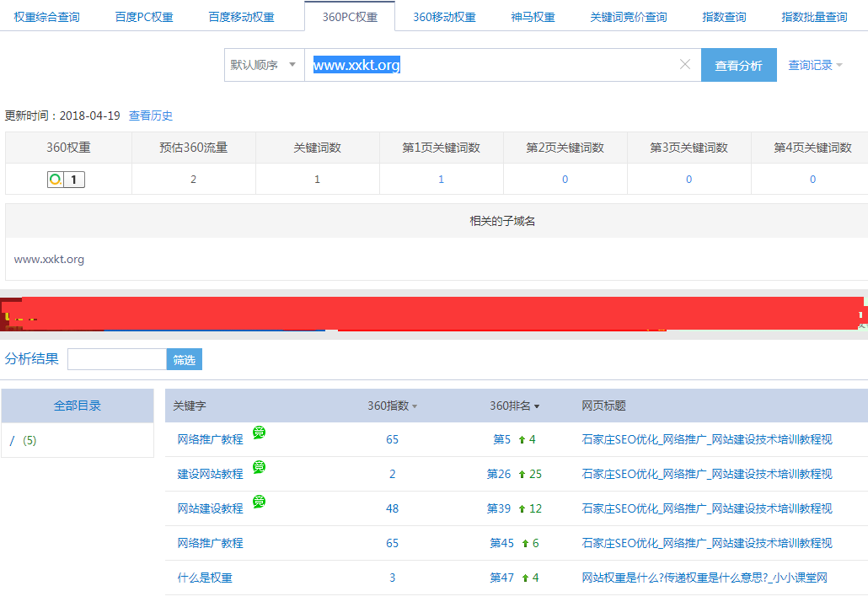Sort by 360指数 column
The image size is (868, 602).
coord(392,406)
